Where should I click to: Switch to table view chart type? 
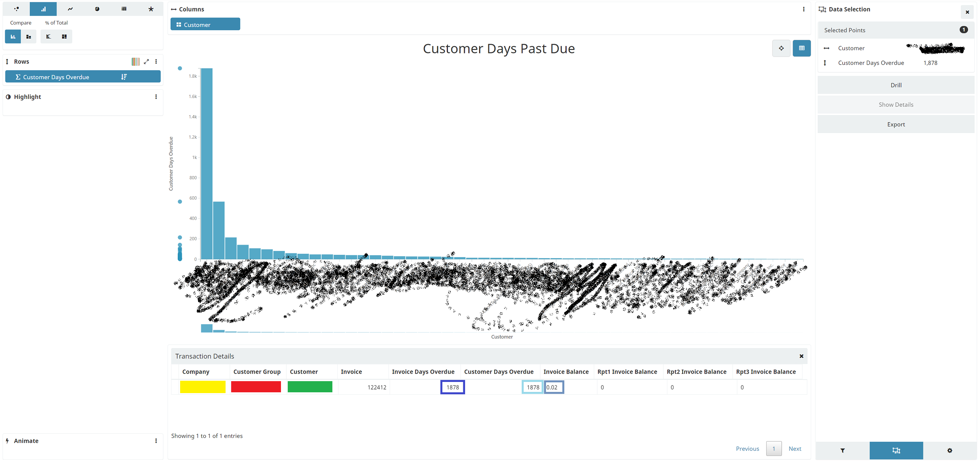(x=124, y=9)
